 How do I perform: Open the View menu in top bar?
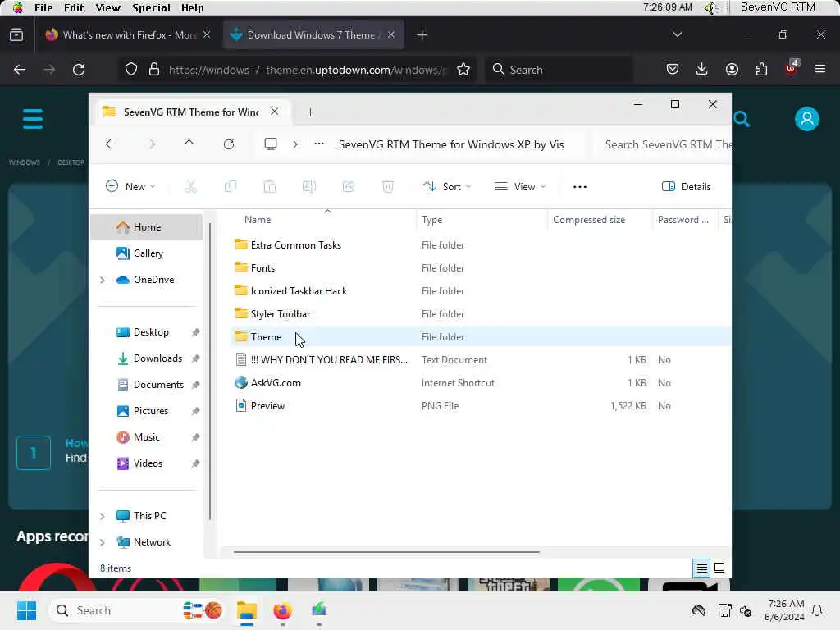(107, 7)
